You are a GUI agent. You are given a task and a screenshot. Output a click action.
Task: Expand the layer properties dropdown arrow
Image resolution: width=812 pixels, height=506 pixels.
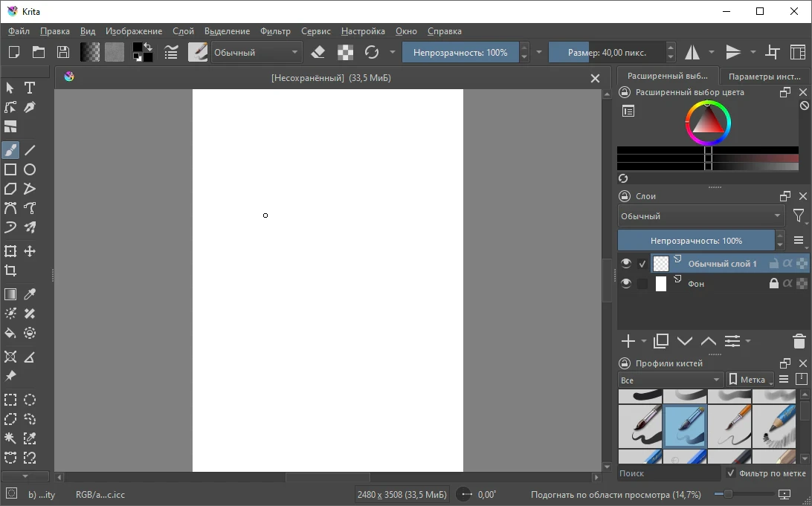pyautogui.click(x=748, y=342)
